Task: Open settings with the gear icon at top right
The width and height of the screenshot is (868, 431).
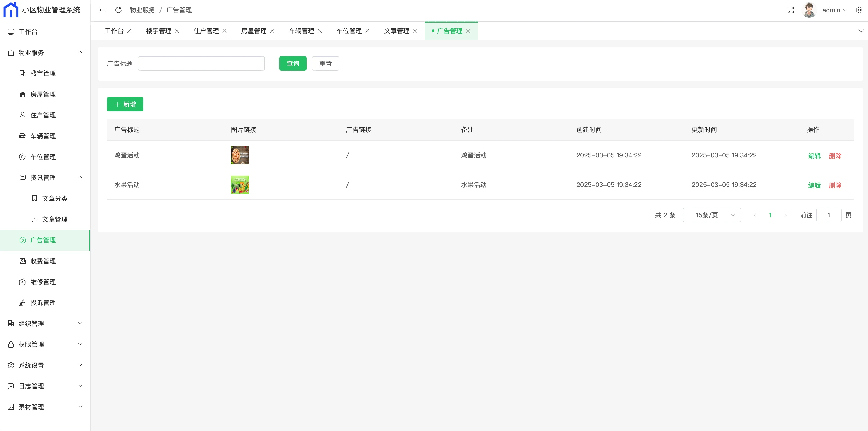Action: point(859,10)
